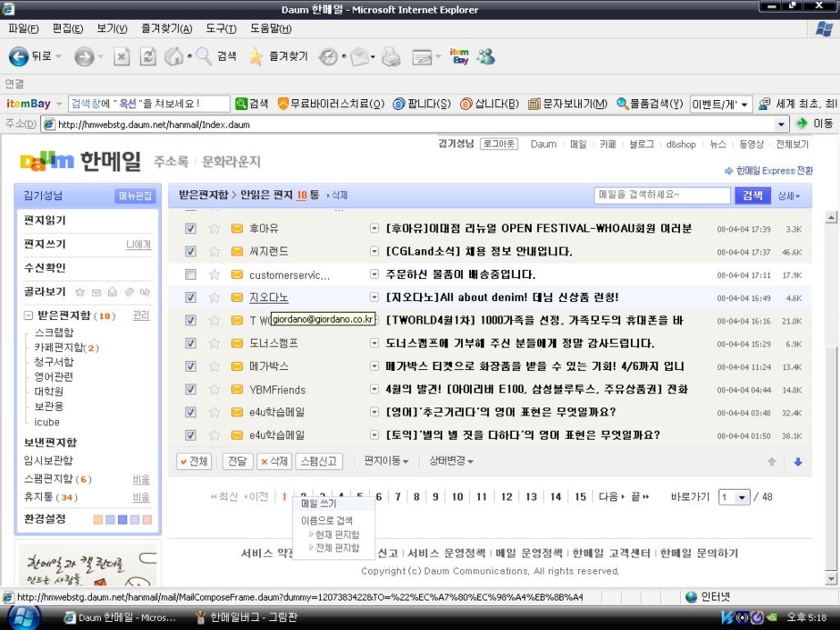The height and width of the screenshot is (630, 840).
Task: Stop page loading with the X icon
Action: (x=122, y=56)
